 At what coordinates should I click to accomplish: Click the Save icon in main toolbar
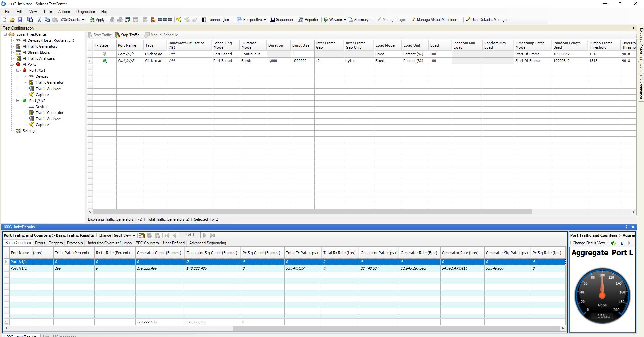(x=20, y=20)
